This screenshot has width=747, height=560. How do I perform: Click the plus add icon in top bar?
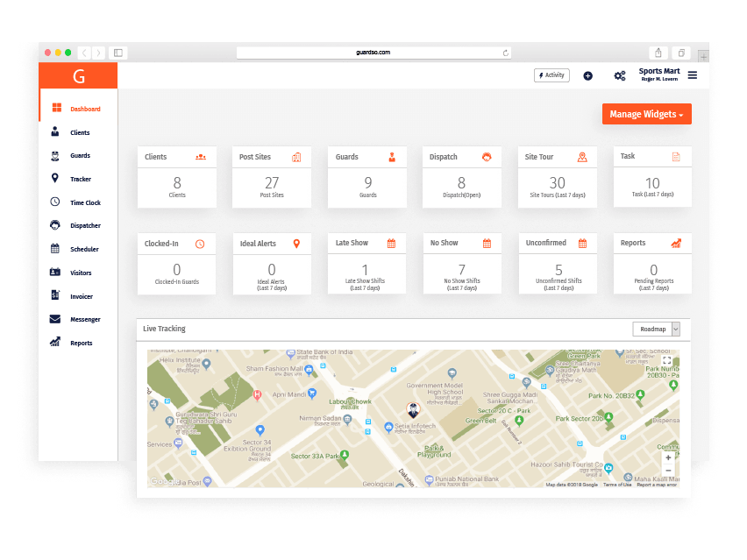point(587,75)
